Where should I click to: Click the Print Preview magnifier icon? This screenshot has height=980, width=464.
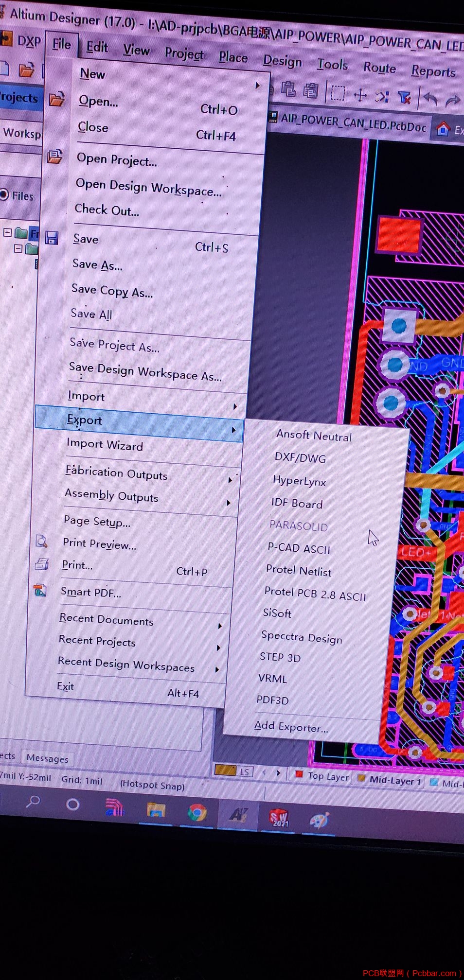[x=42, y=541]
